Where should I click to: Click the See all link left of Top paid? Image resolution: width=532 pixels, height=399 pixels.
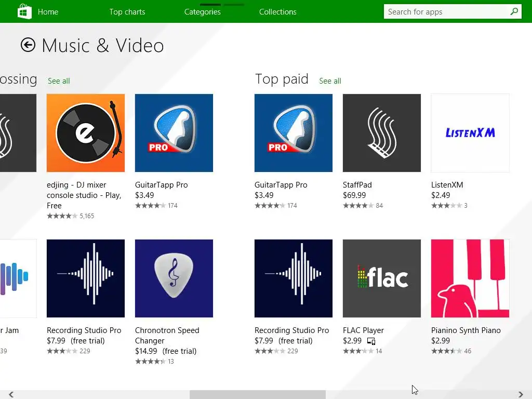click(59, 81)
